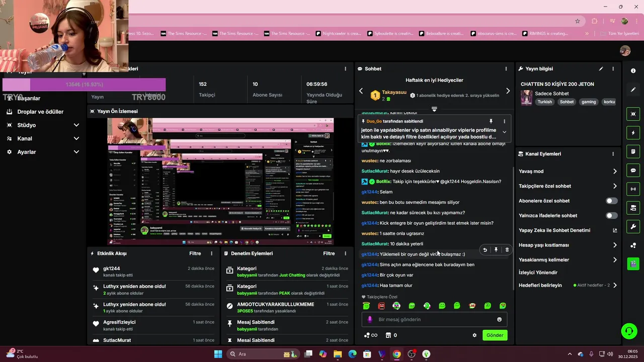Toggle the wrench icon in right sidebar
This screenshot has height=362, width=644.
pos(633,226)
